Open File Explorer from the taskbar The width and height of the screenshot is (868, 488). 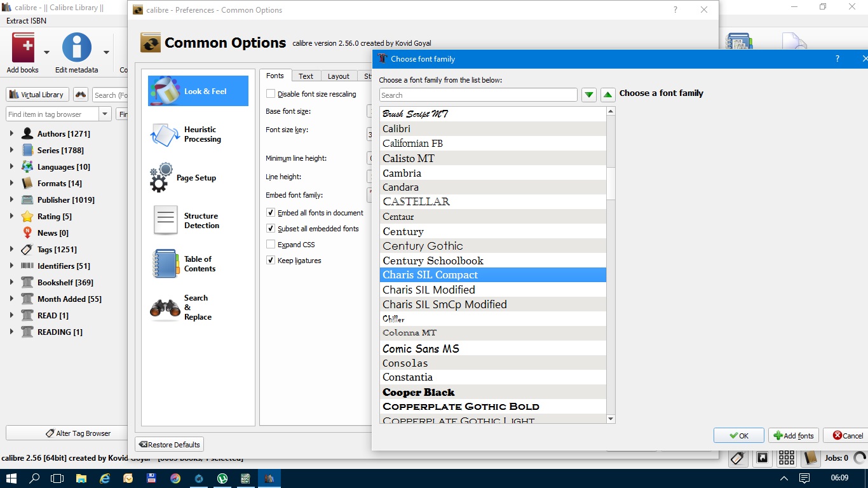click(x=81, y=478)
